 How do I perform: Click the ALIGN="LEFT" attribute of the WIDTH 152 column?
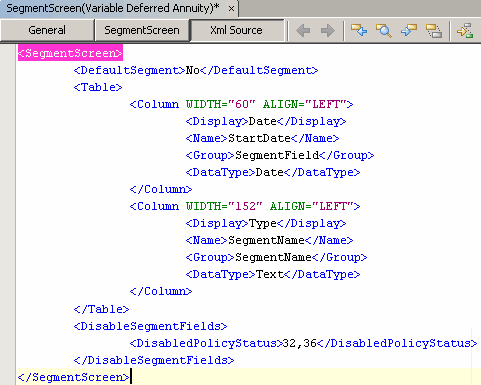point(312,206)
